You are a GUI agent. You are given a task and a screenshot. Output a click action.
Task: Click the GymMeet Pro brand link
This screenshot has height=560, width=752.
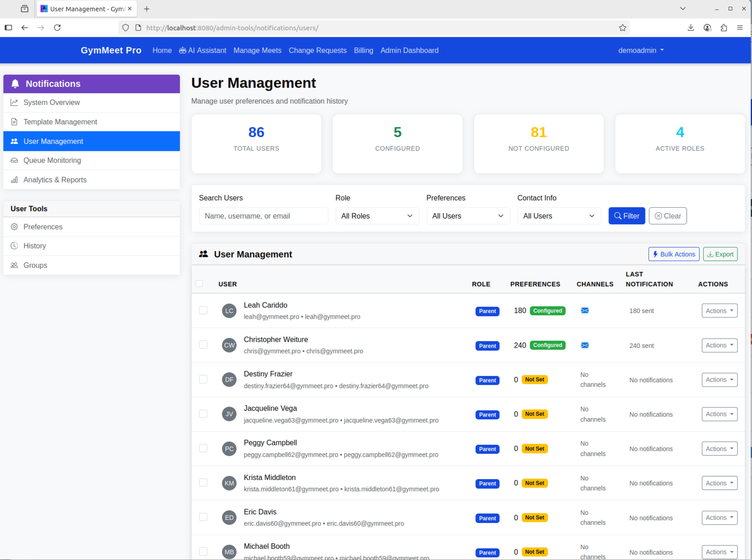(x=111, y=50)
